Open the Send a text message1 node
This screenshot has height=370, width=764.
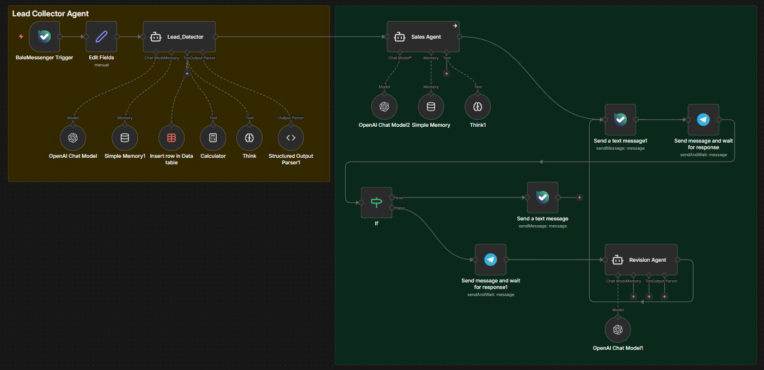(x=620, y=119)
